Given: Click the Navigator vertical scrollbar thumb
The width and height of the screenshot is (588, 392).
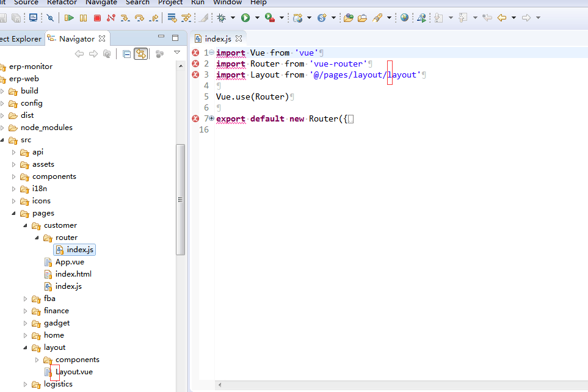Looking at the screenshot, I should 180,199.
